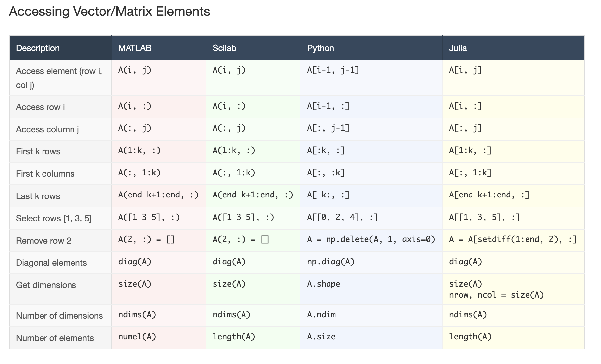601x364 pixels.
Task: Click the Description column header
Action: 38,48
